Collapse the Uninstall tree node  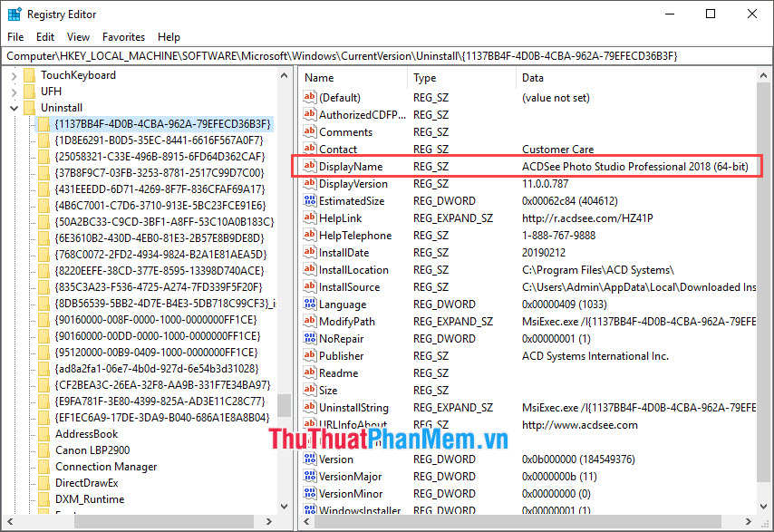pos(15,107)
